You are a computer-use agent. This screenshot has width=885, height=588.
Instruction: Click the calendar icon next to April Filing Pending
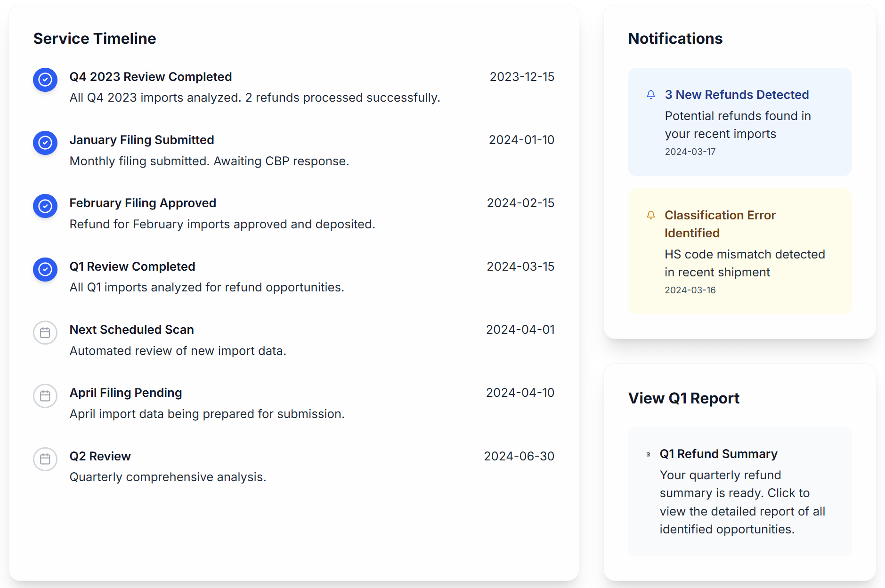(x=45, y=396)
